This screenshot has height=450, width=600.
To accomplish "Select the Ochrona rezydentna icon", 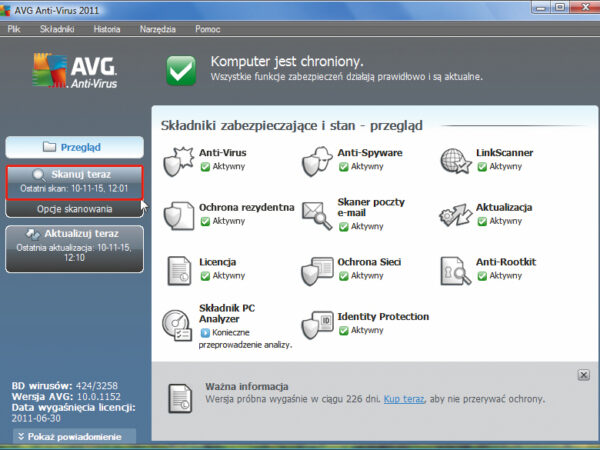I will click(x=177, y=214).
